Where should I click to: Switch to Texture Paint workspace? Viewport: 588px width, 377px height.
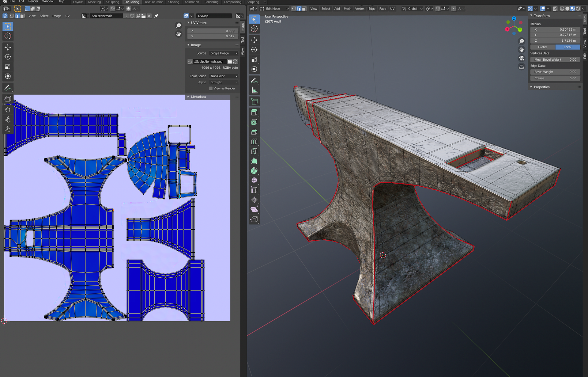(154, 2)
